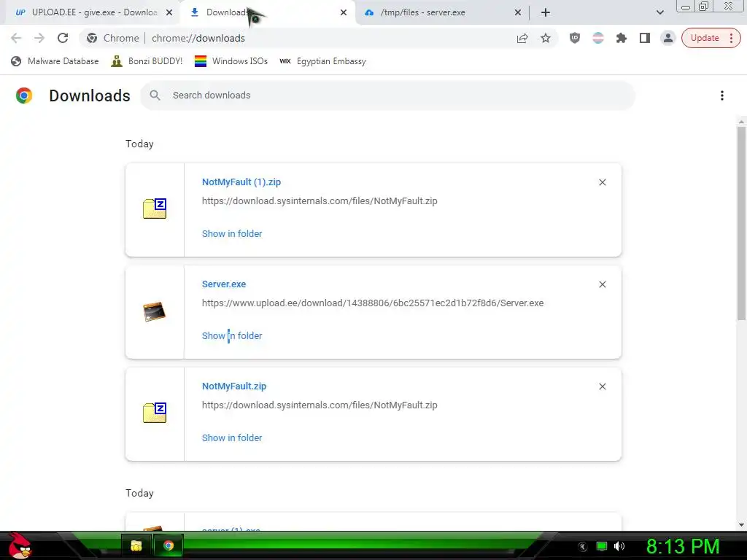747x560 pixels.
Task: Toggle the side panel icon
Action: tap(645, 38)
